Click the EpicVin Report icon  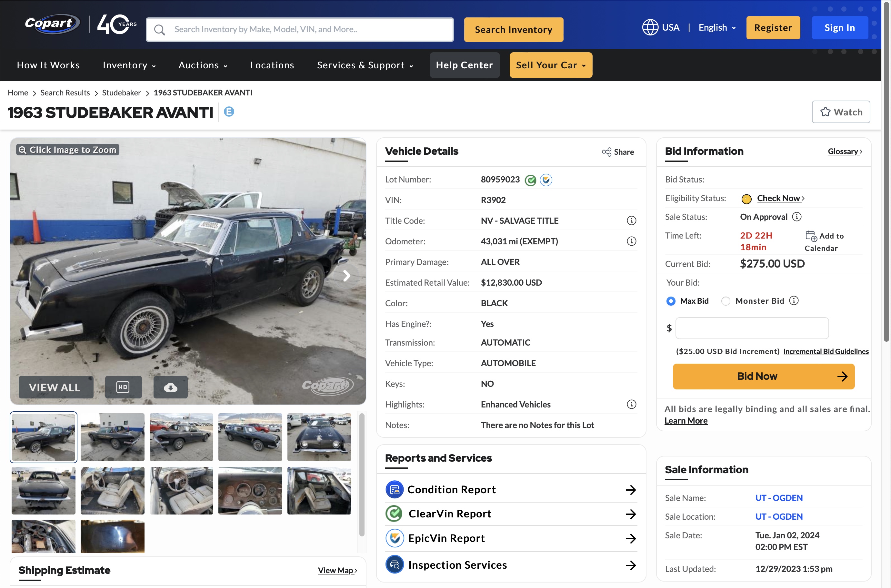[x=394, y=538]
